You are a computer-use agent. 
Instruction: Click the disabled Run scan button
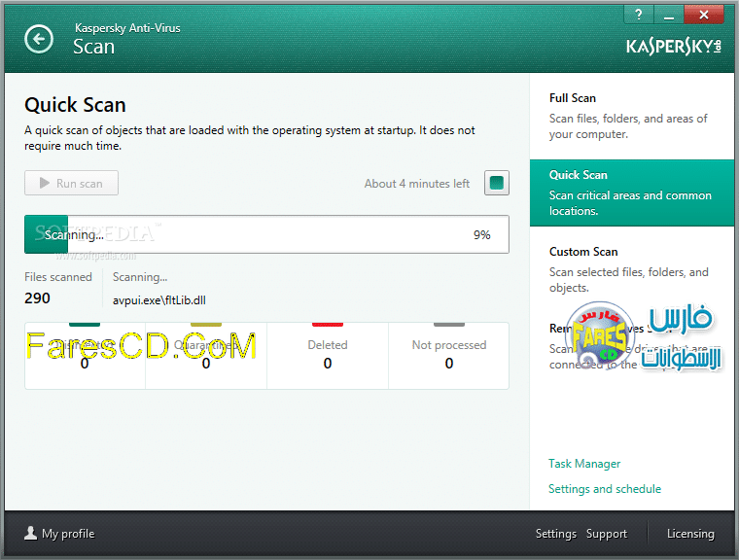tap(71, 183)
